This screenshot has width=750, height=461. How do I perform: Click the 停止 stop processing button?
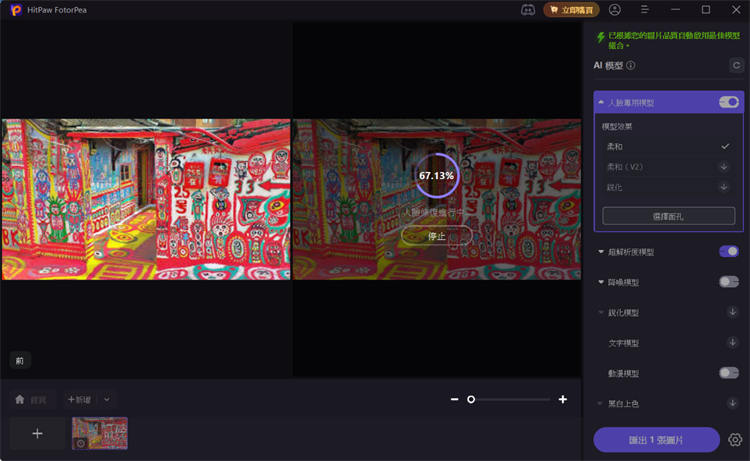436,236
